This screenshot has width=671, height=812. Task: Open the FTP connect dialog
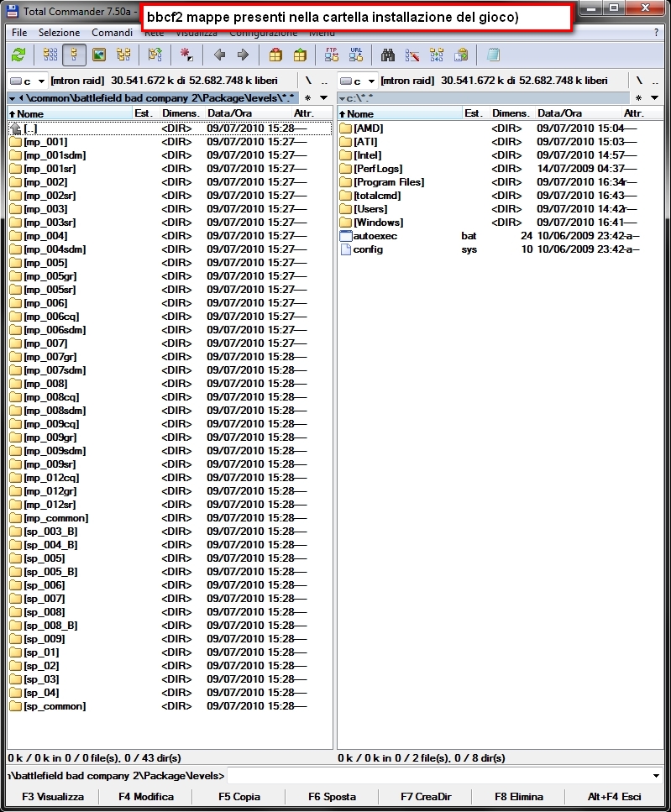coord(332,55)
